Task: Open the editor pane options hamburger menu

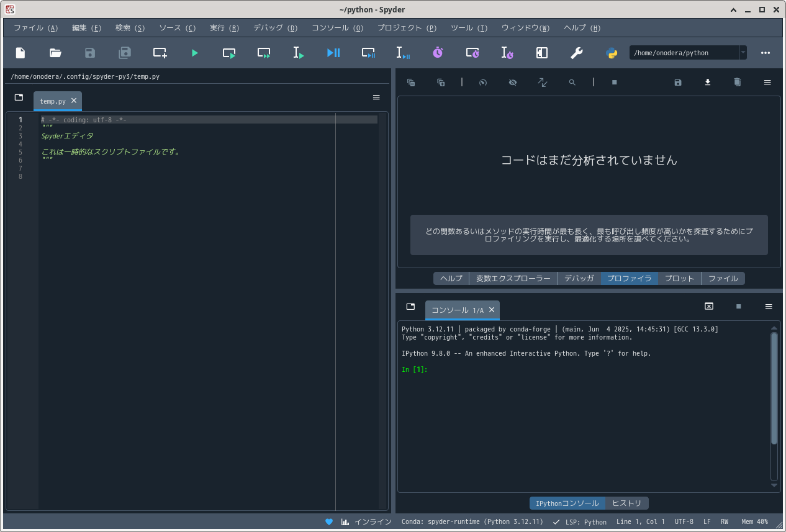Action: [376, 97]
